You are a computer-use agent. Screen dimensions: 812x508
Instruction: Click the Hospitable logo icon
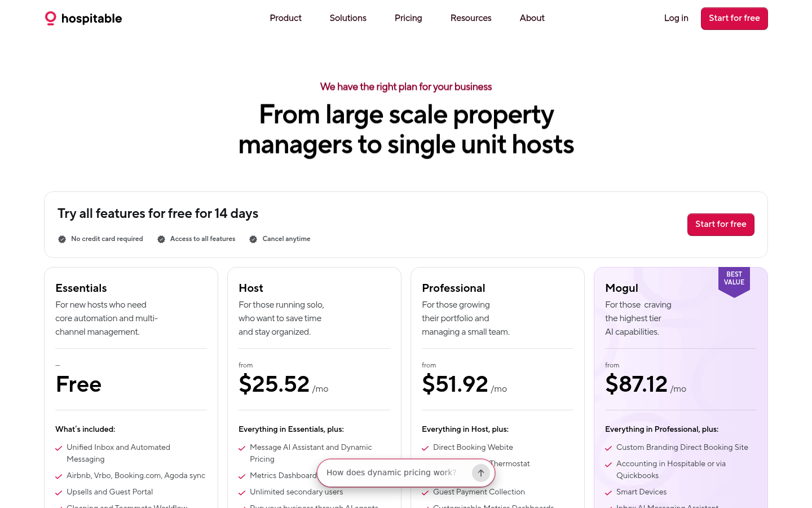tap(51, 19)
